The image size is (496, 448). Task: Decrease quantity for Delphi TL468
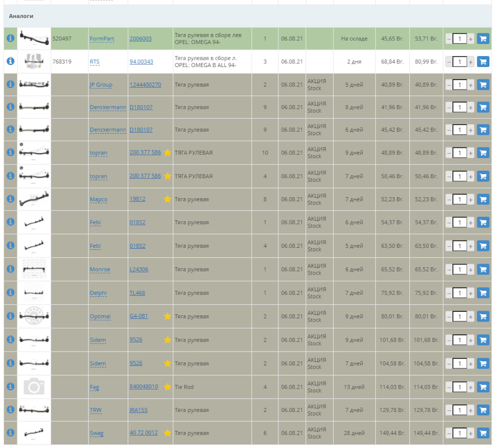[449, 293]
